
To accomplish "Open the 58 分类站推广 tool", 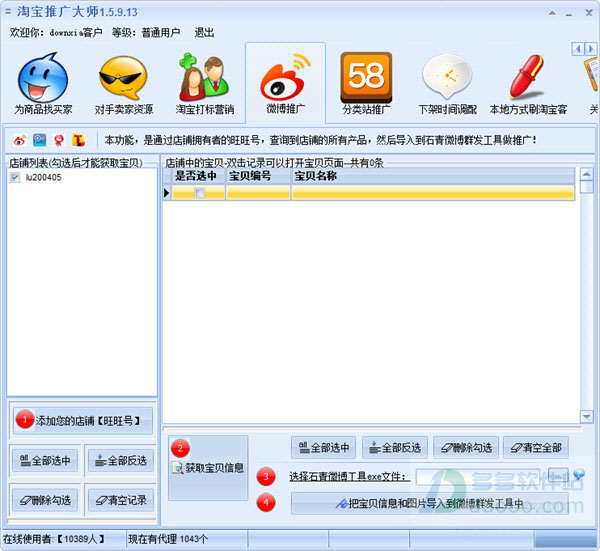I will (x=366, y=84).
